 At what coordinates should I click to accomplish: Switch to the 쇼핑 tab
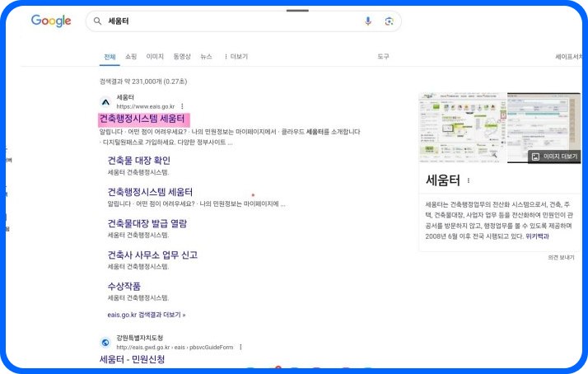coord(131,57)
